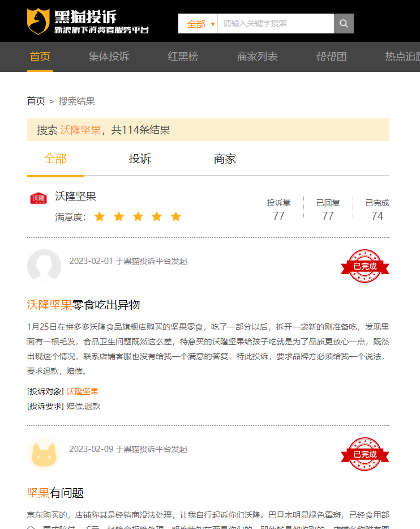The height and width of the screenshot is (529, 420).
Task: Click the 沃隆 red merchant logo
Action: [38, 199]
